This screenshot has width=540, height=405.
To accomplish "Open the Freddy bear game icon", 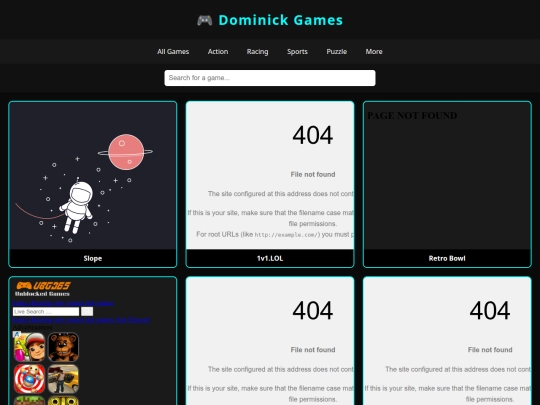I will click(x=63, y=347).
